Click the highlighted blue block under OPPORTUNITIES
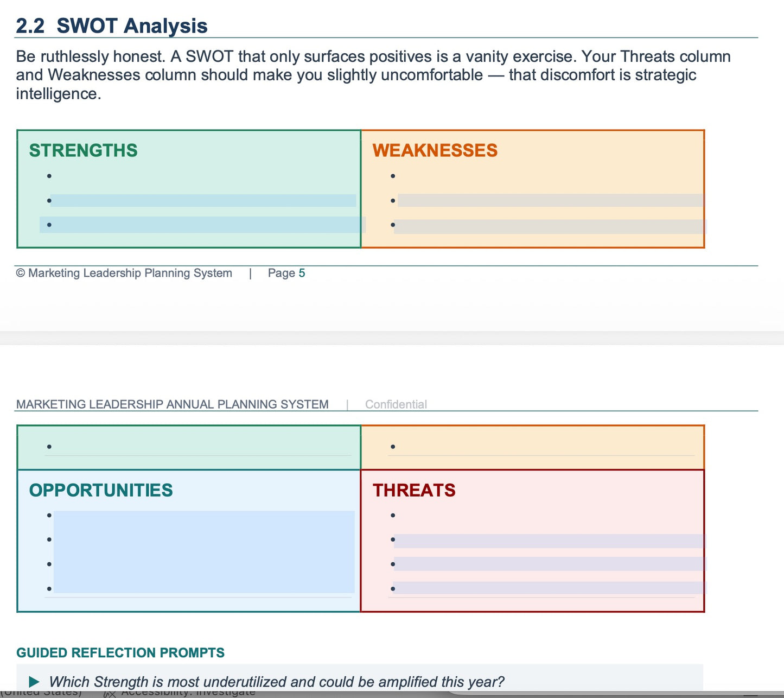The image size is (784, 698). pos(204,551)
